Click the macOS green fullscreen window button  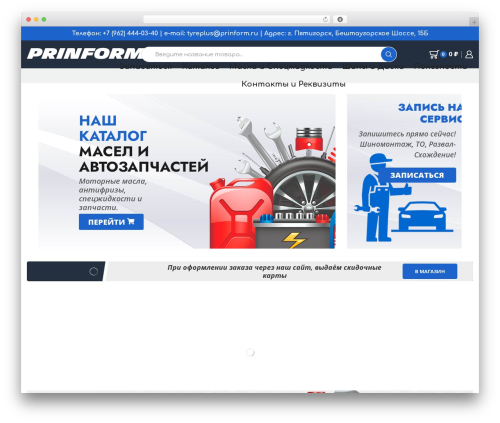tap(44, 20)
